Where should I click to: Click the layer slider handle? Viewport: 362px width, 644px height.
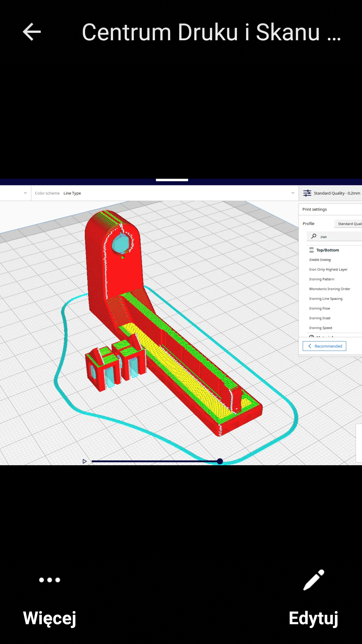point(220,462)
